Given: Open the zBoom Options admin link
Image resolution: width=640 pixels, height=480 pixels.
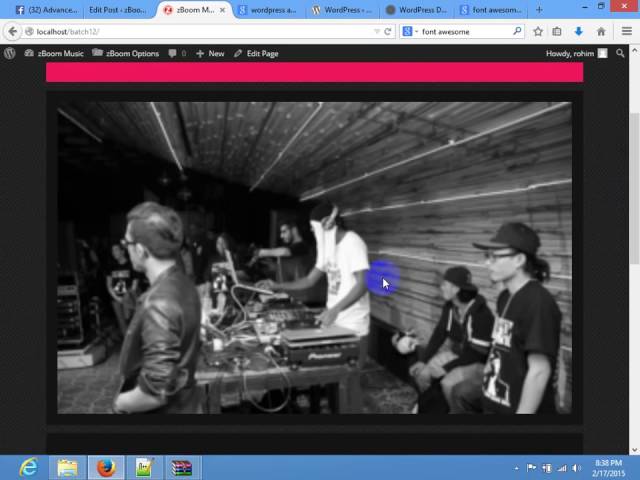Looking at the screenshot, I should point(126,53).
